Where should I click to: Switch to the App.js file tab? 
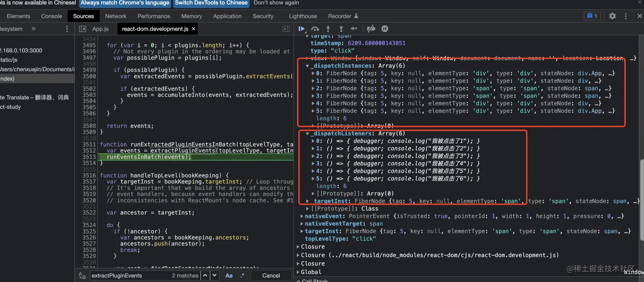101,29
